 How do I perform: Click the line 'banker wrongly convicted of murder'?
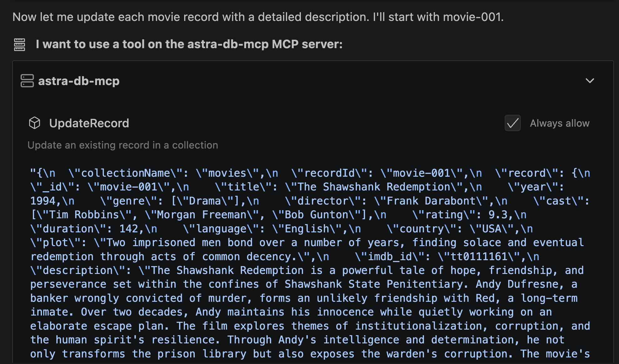tap(304, 298)
